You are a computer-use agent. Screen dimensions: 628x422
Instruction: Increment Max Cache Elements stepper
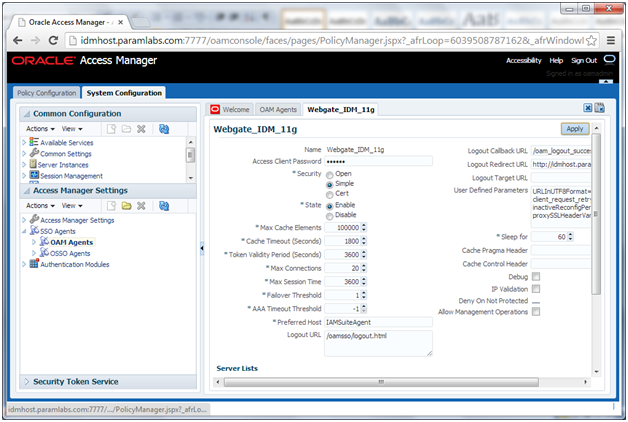click(364, 225)
